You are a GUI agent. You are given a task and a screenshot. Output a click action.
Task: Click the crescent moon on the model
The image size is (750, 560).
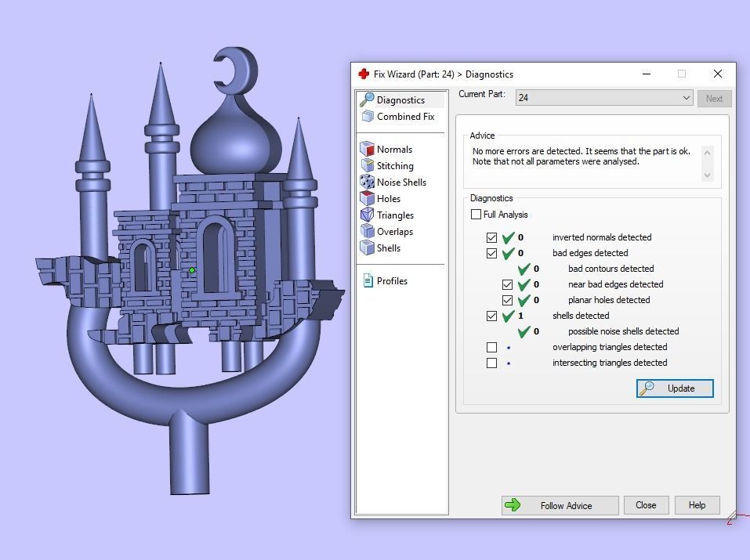click(237, 70)
